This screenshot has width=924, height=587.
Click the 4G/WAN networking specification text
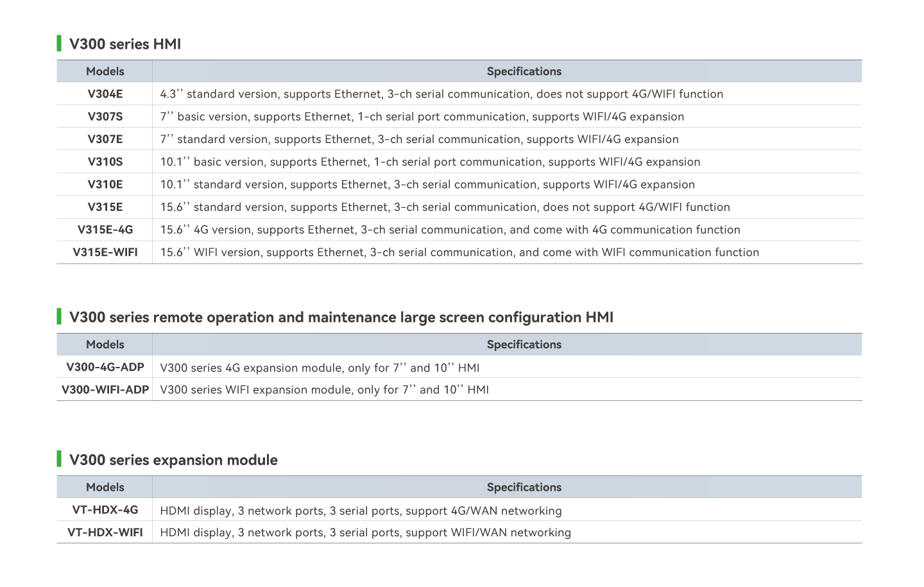click(x=361, y=511)
